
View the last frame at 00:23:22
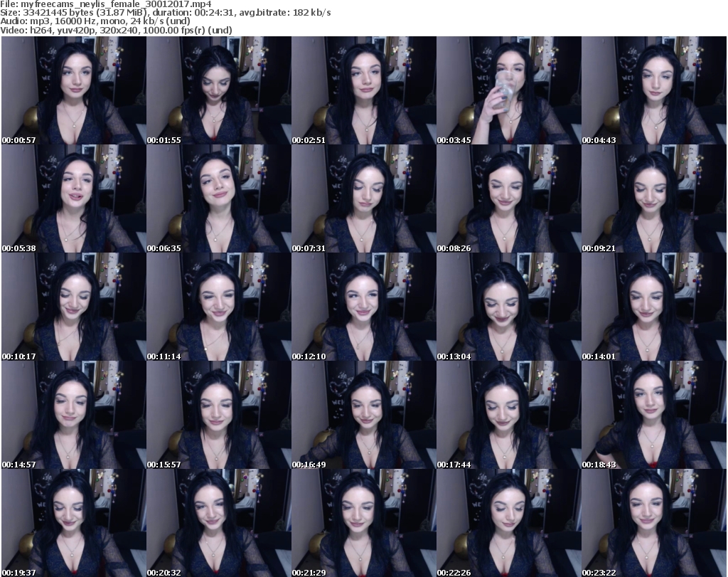654,523
